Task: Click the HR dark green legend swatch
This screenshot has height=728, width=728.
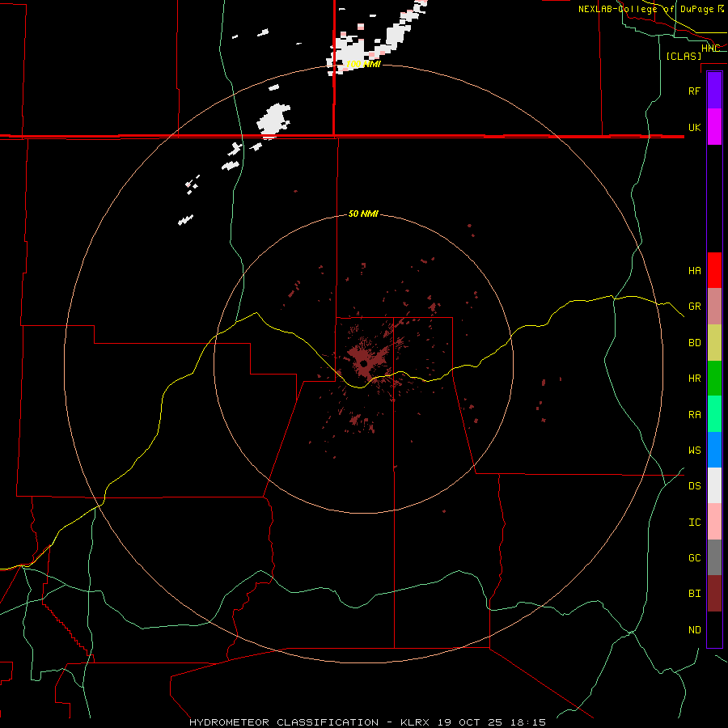Action: [x=714, y=379]
